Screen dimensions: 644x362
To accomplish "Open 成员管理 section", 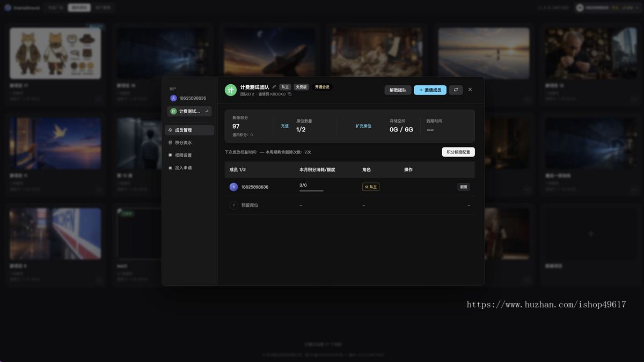I will [189, 130].
